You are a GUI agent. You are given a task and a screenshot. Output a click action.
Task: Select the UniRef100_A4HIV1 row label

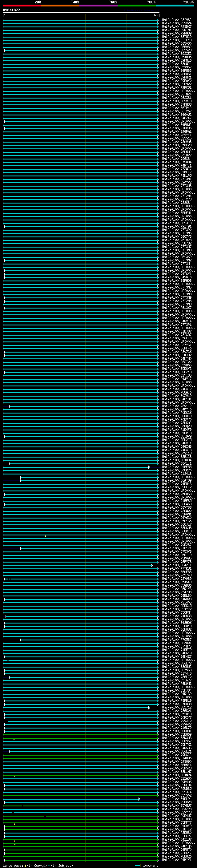click(177, 860)
